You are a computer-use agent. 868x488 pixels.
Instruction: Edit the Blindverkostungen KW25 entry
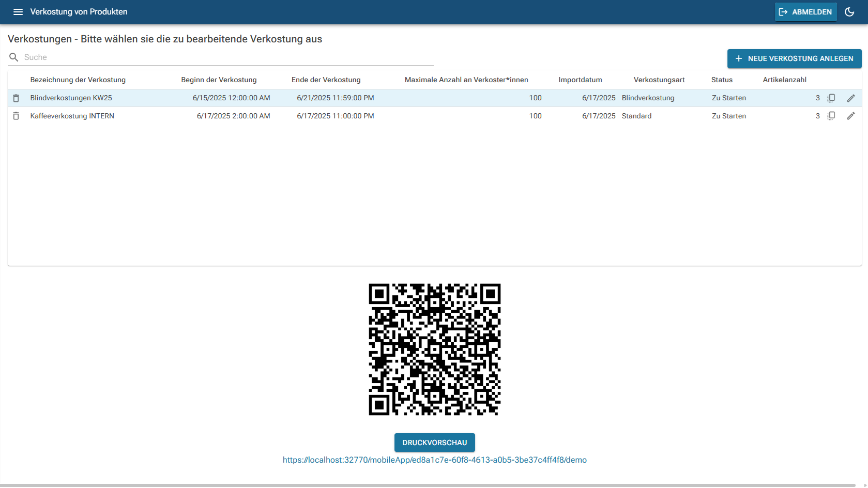pos(850,98)
